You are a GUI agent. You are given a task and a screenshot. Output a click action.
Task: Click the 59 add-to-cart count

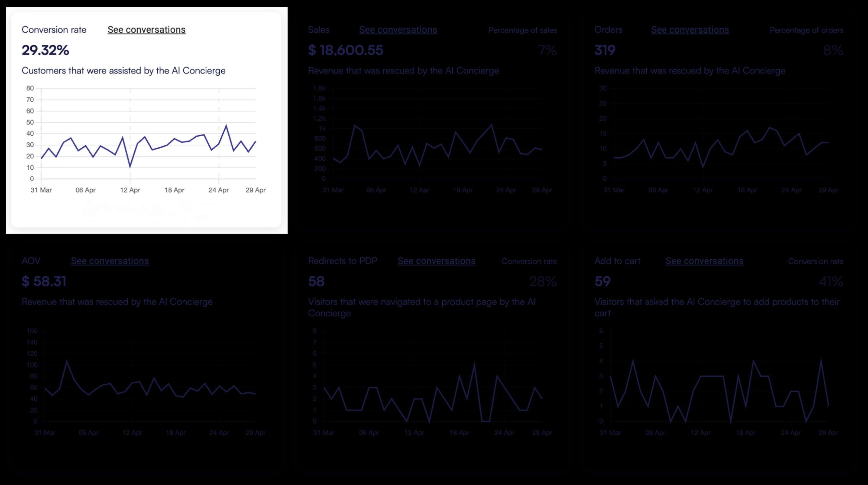[602, 282]
